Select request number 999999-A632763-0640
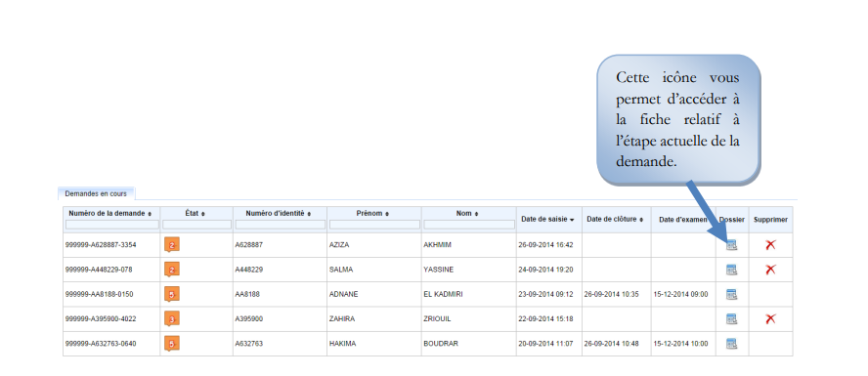Viewport: 868px width, 376px height. click(x=101, y=344)
